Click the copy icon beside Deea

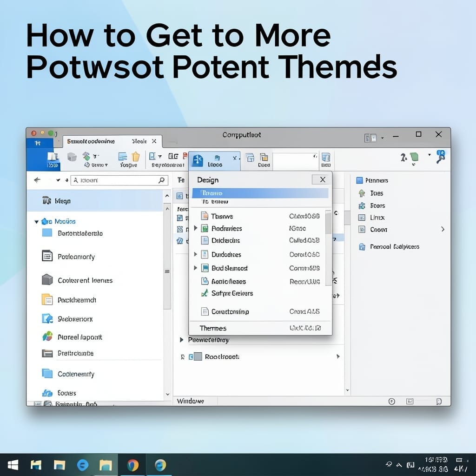coord(250,158)
